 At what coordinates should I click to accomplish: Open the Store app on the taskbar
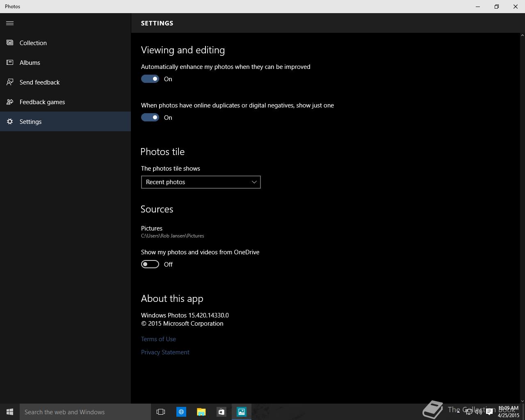pos(221,412)
